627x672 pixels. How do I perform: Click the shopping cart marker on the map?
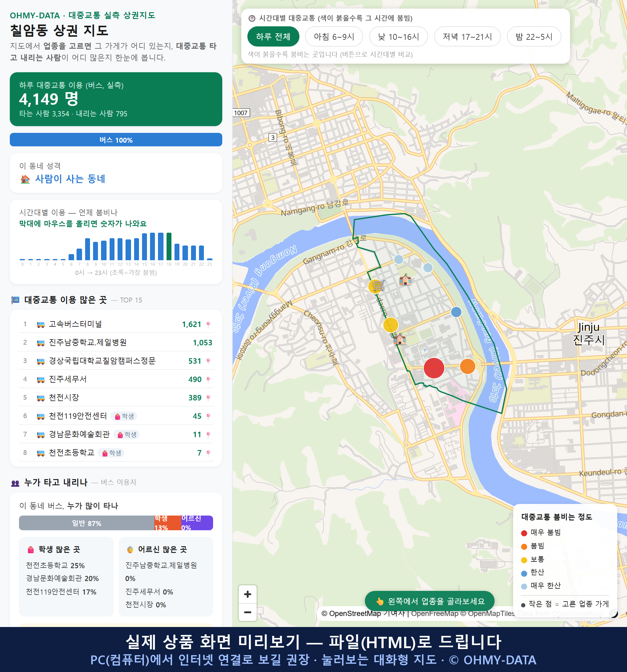point(378,285)
